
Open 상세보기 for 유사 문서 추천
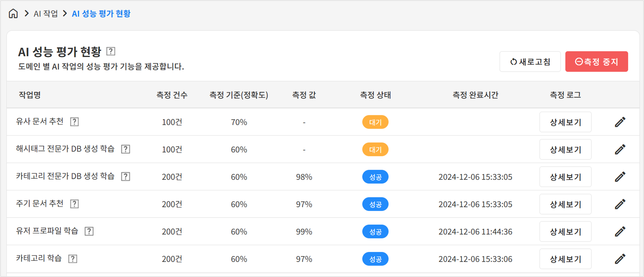565,122
